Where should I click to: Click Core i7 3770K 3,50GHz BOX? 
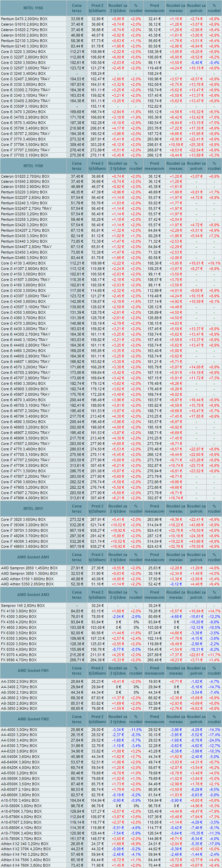tap(25, 145)
